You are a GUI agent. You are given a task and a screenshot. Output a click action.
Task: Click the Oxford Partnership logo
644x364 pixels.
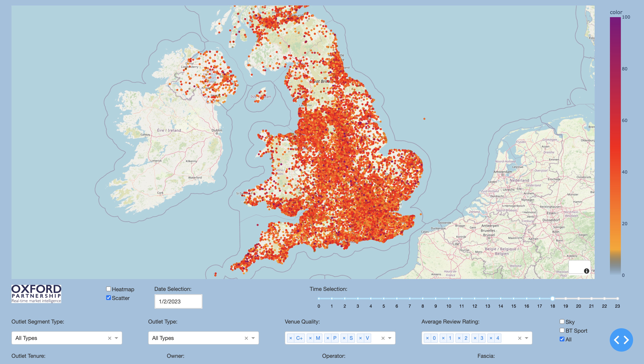(36, 294)
